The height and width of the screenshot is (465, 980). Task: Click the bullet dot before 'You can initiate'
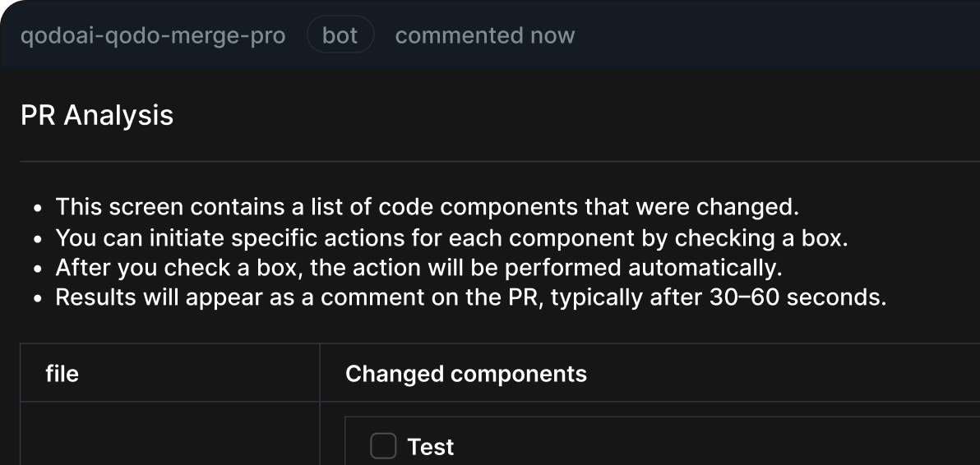pyautogui.click(x=39, y=240)
